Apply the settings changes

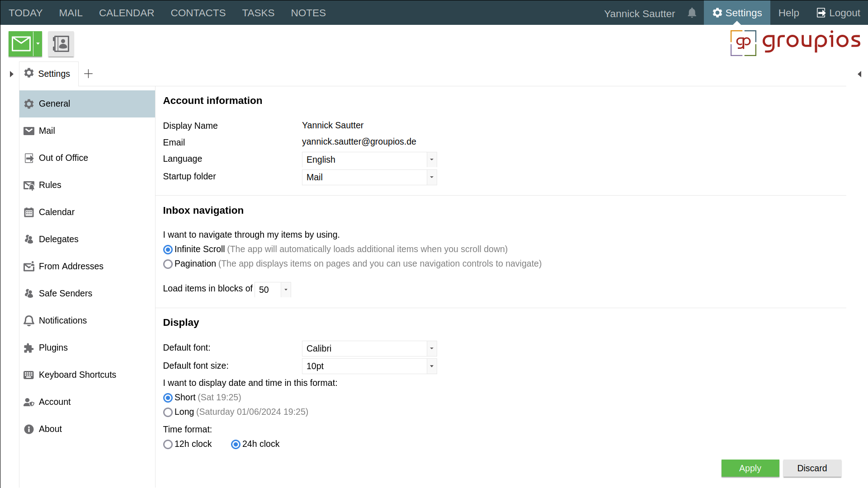click(750, 468)
